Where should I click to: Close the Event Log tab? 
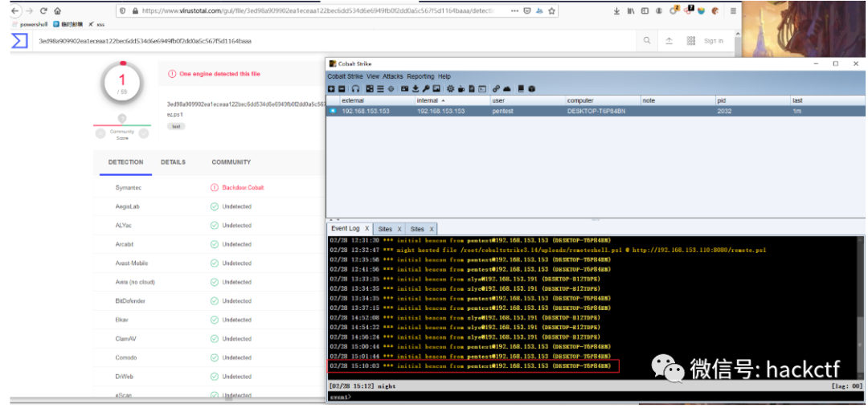click(367, 229)
